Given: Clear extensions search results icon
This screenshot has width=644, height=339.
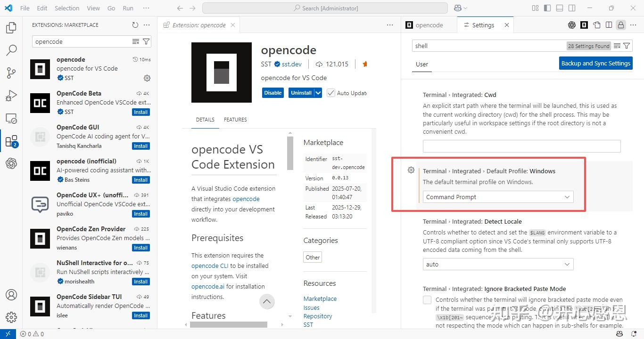Looking at the screenshot, I should tap(136, 41).
